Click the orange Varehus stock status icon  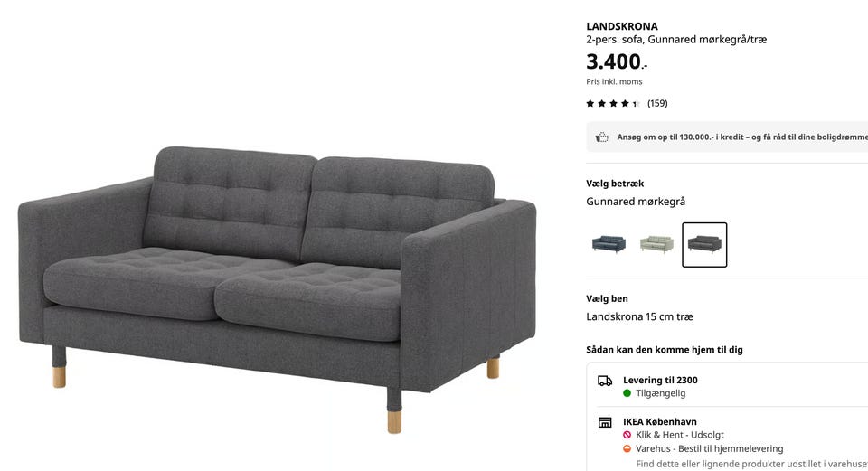(x=627, y=449)
